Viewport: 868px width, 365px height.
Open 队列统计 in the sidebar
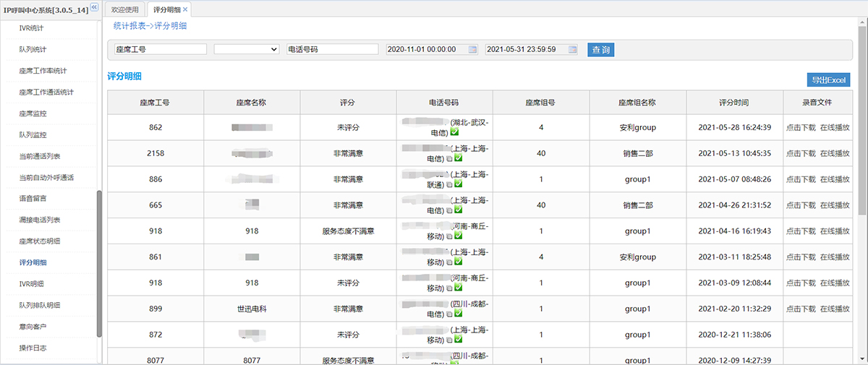tap(33, 50)
